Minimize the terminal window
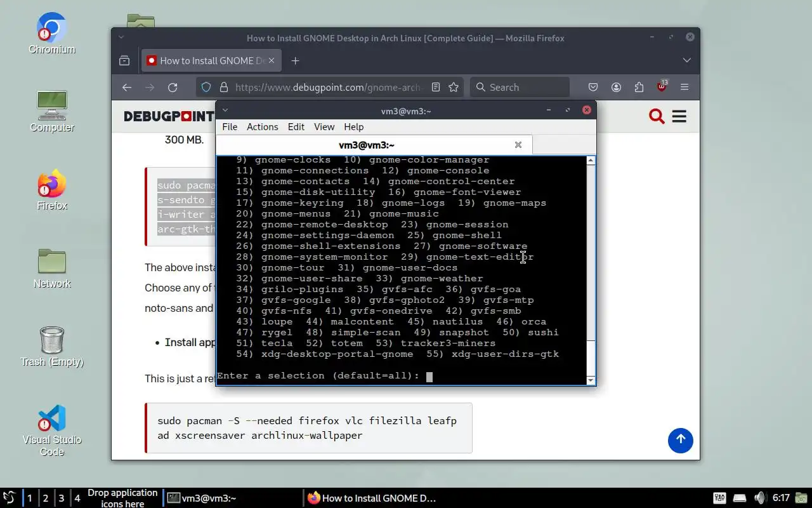The image size is (812, 508). coord(549,110)
